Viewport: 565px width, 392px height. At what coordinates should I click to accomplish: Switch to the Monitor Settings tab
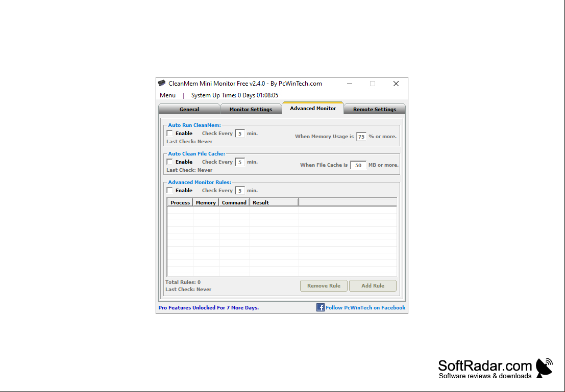coord(251,109)
